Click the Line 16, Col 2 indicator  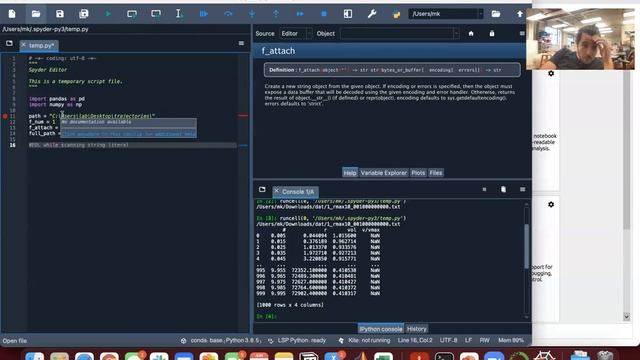tap(415, 340)
